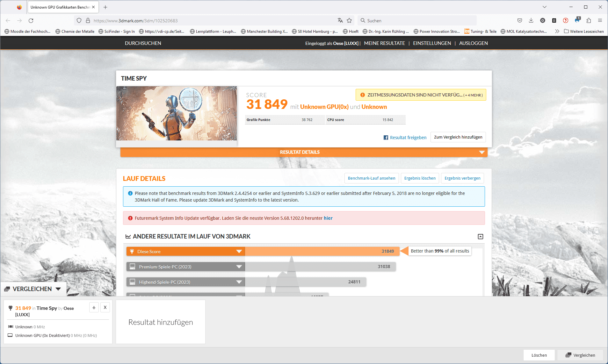Click Ergebnis verbergen button
Screen dimensions: 608x364
pos(462,178)
